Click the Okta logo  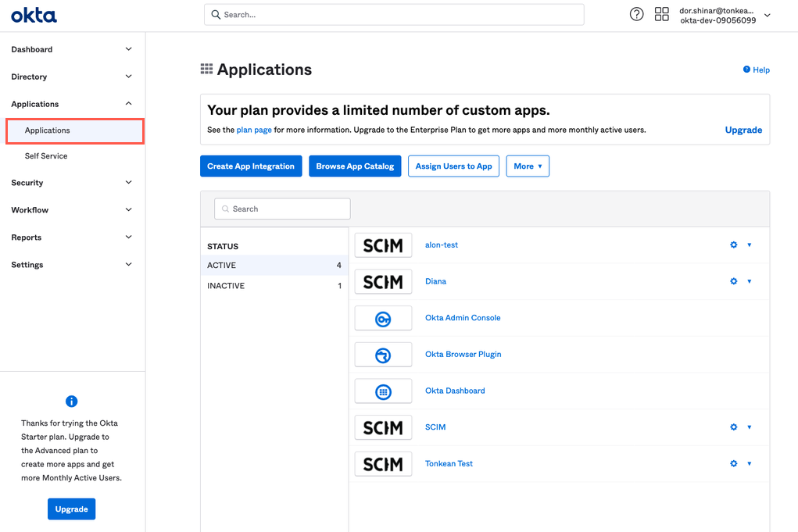point(34,15)
